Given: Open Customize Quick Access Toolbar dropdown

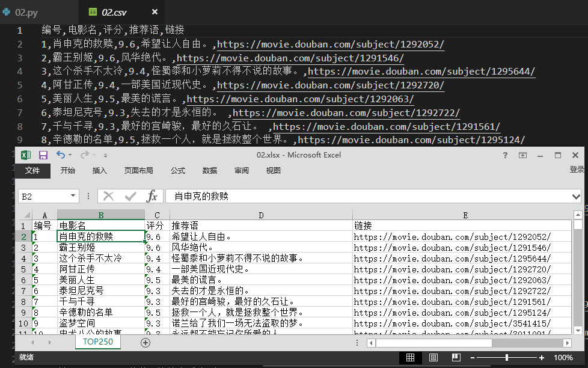Looking at the screenshot, I should (x=105, y=155).
